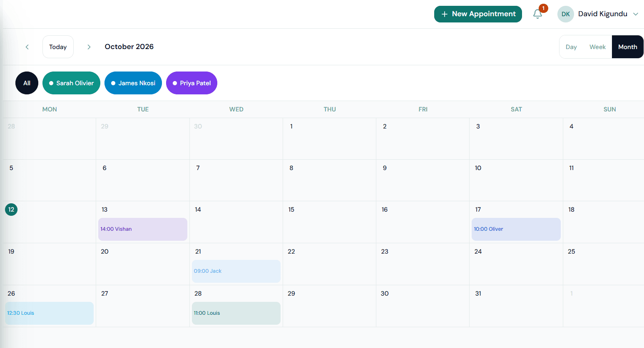The width and height of the screenshot is (644, 348).
Task: Select day 9 cell
Action: coord(423,180)
